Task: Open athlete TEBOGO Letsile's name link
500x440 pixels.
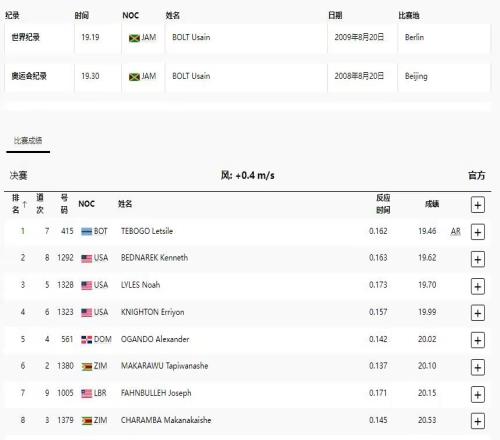Action: (x=147, y=231)
